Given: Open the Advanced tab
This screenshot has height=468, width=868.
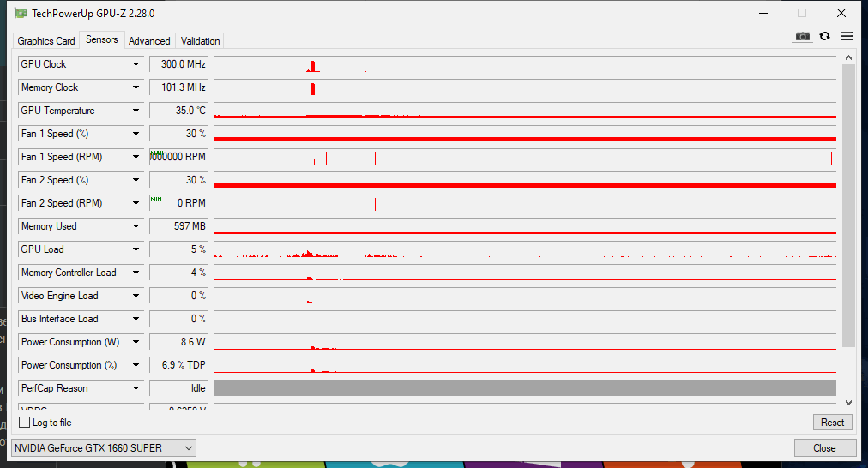Looking at the screenshot, I should (x=149, y=41).
